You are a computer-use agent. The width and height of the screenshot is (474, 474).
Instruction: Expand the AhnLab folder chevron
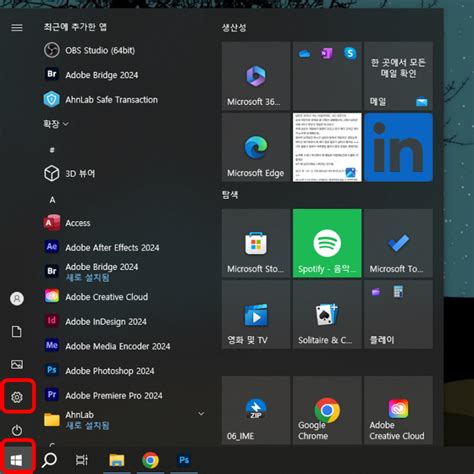(201, 414)
